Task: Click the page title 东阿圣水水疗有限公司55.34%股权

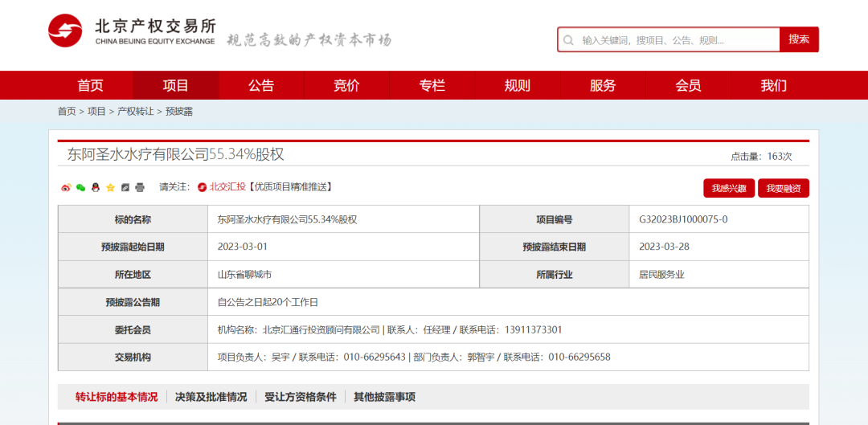Action: [x=175, y=153]
